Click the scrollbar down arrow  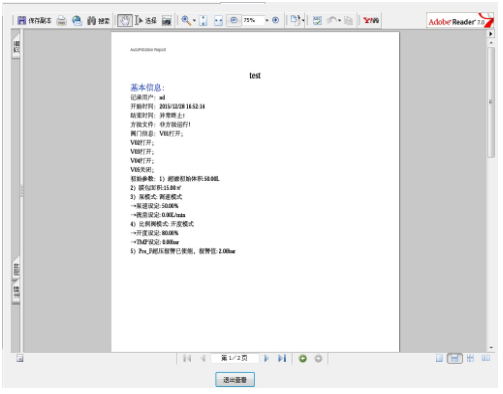point(491,348)
